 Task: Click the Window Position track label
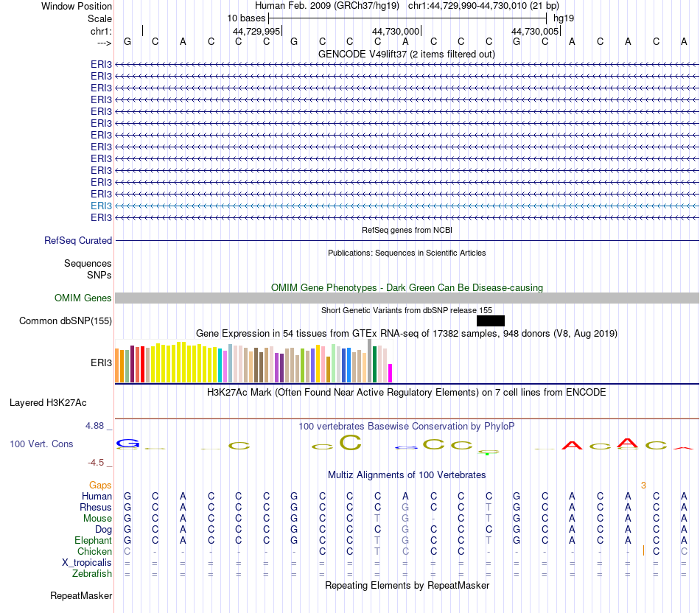[x=77, y=6]
